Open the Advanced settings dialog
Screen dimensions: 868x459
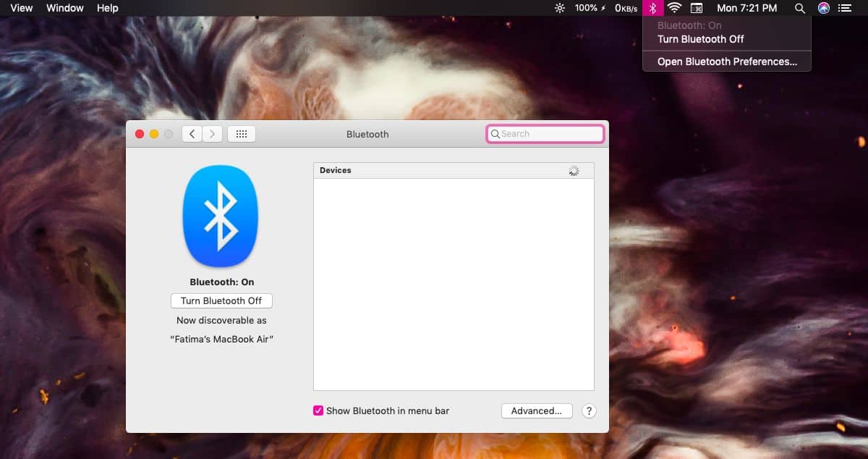(x=537, y=410)
